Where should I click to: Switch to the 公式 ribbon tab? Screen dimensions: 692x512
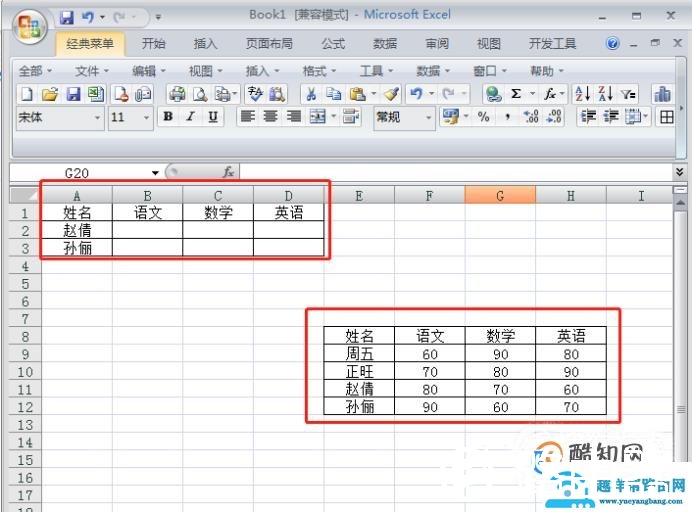pos(333,44)
